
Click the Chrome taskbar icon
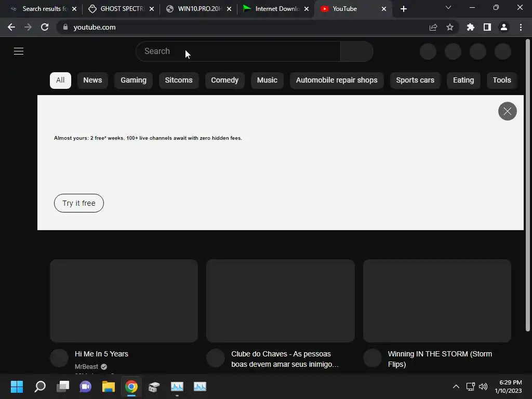[131, 387]
